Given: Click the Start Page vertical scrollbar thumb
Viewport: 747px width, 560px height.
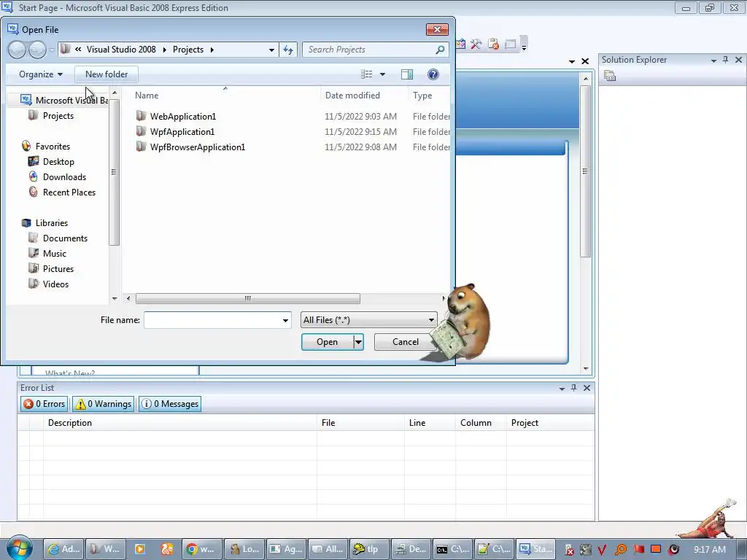Looking at the screenshot, I should click(x=586, y=171).
